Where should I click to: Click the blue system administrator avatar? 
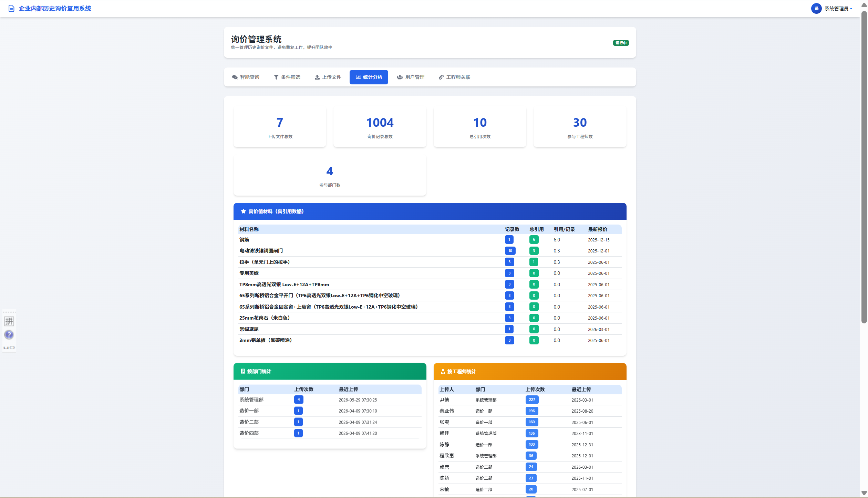click(816, 8)
